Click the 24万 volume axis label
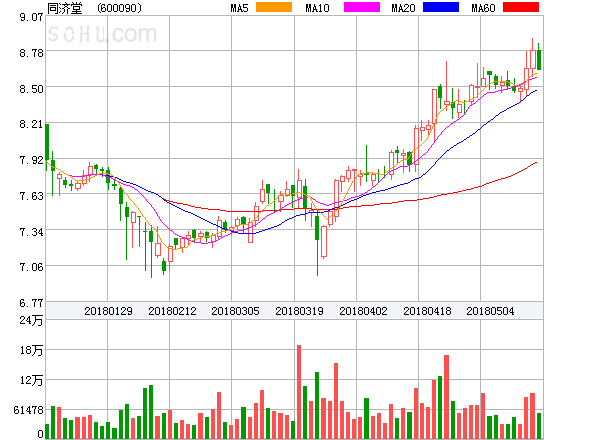This screenshot has width=600, height=440. point(31,320)
